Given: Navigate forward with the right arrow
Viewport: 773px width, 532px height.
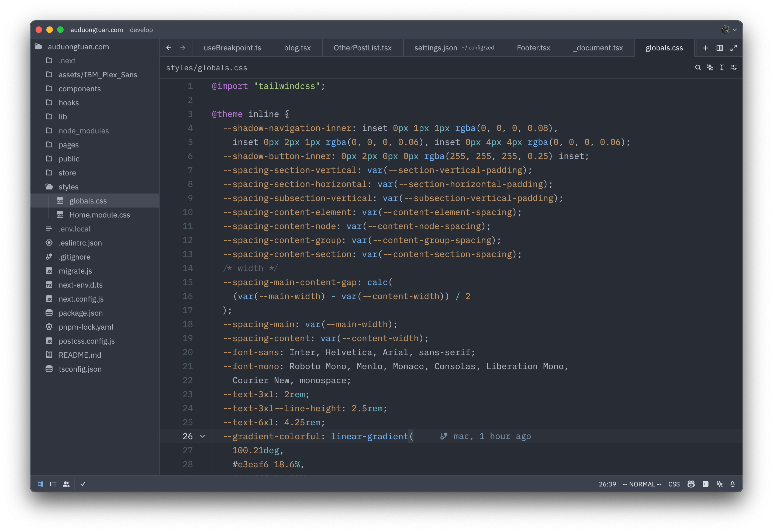Looking at the screenshot, I should [183, 48].
